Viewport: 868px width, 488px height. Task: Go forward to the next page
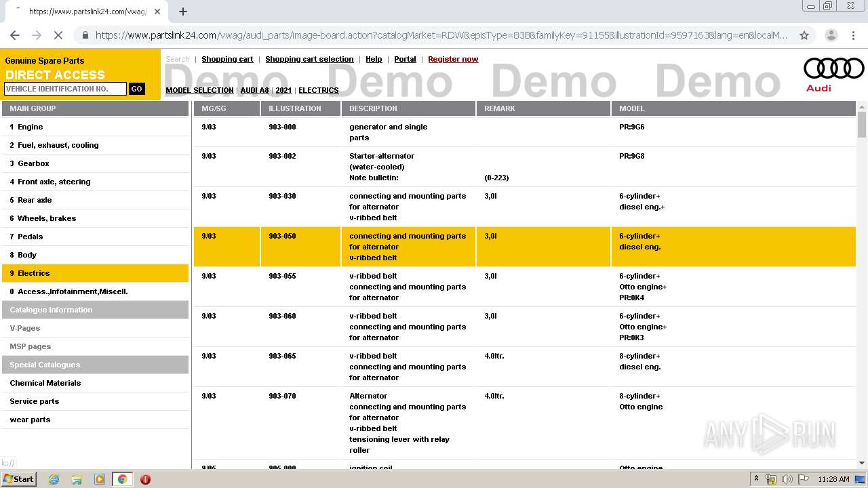[36, 35]
